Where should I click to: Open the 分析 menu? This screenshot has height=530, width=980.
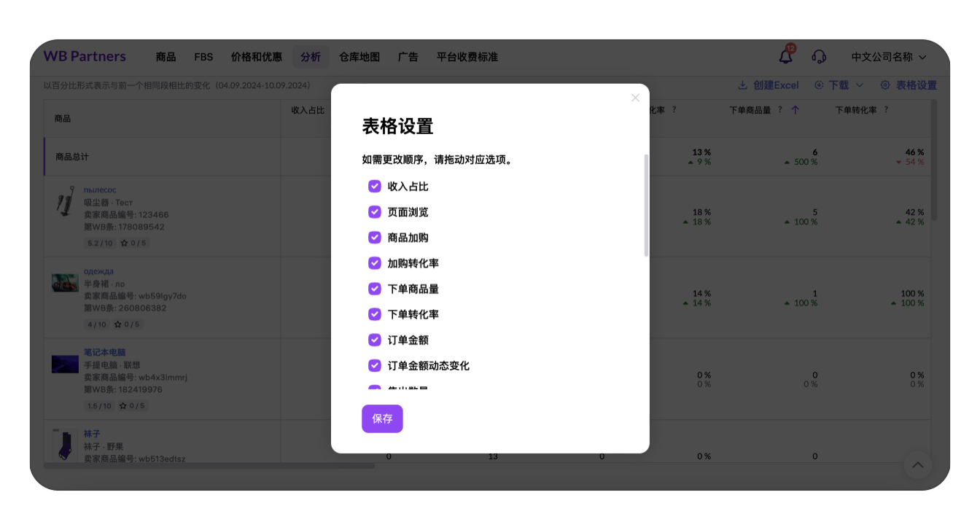click(x=311, y=57)
